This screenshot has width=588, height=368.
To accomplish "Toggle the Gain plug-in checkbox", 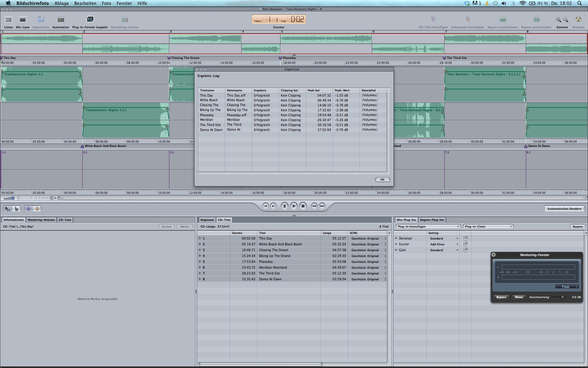I will click(x=466, y=250).
